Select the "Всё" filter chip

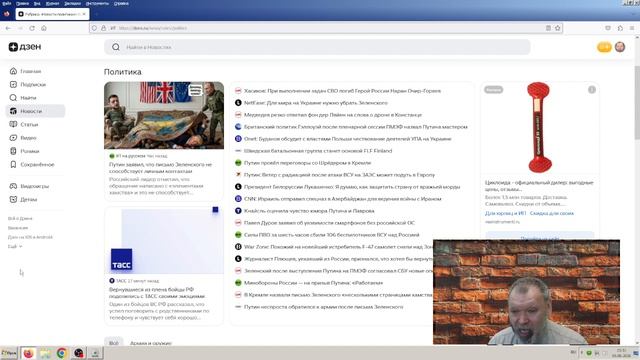click(x=113, y=343)
